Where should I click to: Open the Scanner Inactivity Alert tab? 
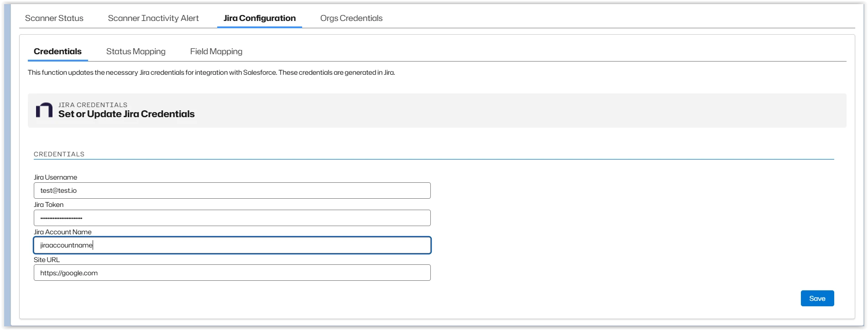pos(153,18)
